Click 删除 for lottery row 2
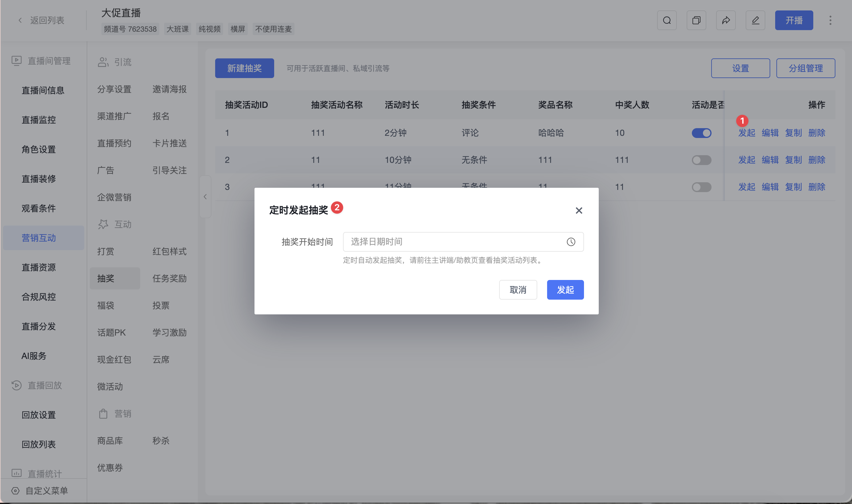 coord(817,160)
